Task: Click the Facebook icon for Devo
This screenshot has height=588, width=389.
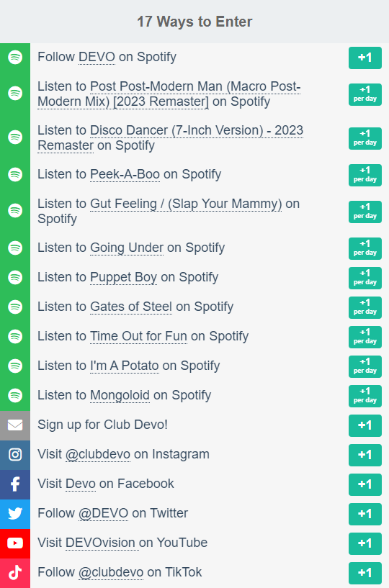Action: pyautogui.click(x=15, y=484)
